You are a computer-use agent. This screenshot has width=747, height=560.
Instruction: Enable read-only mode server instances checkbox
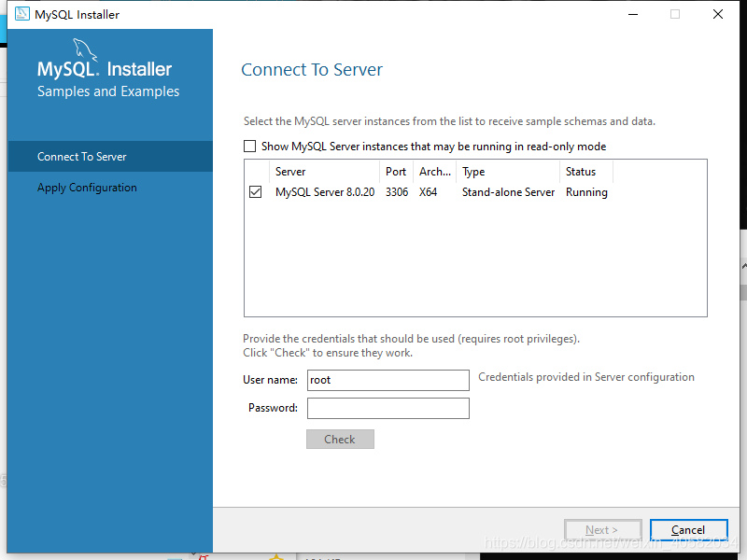tap(249, 147)
